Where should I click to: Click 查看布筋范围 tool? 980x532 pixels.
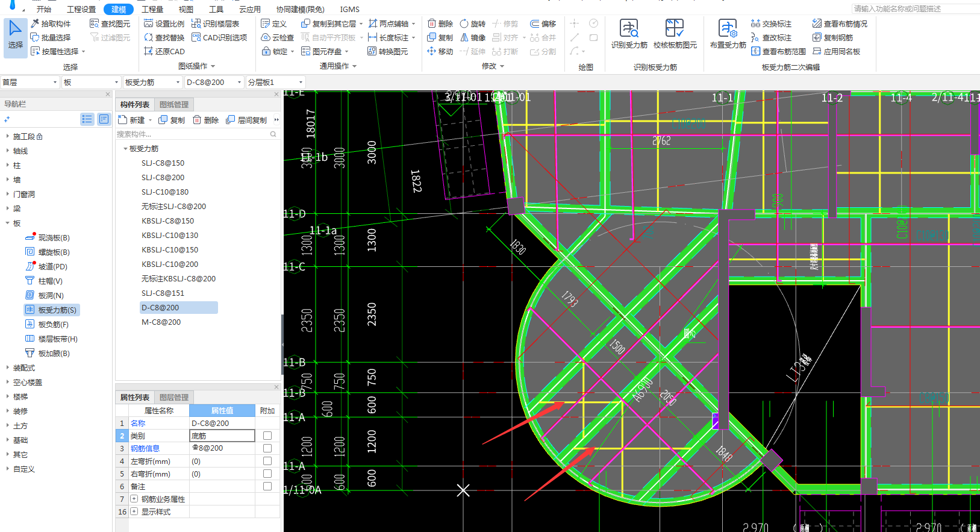click(x=779, y=51)
